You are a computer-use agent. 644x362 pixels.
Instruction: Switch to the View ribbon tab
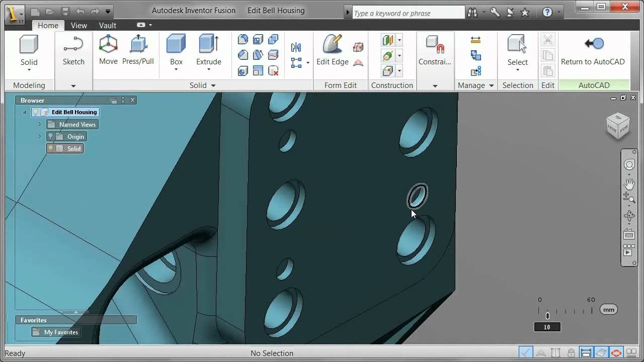coord(78,25)
